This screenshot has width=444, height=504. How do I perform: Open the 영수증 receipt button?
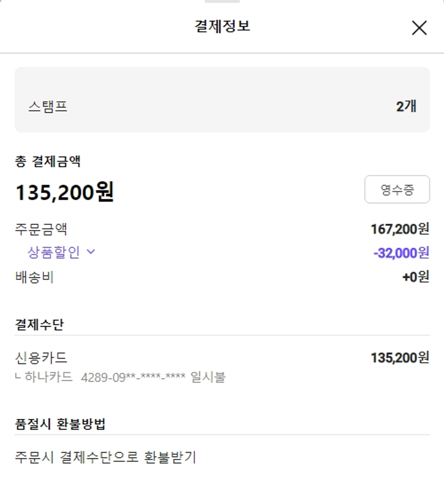(x=397, y=189)
